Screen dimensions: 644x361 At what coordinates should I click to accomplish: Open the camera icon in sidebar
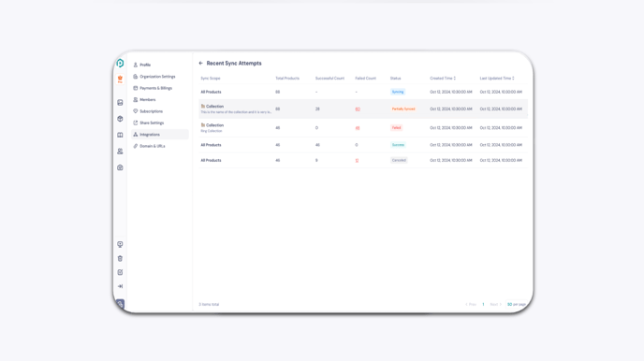(x=120, y=167)
